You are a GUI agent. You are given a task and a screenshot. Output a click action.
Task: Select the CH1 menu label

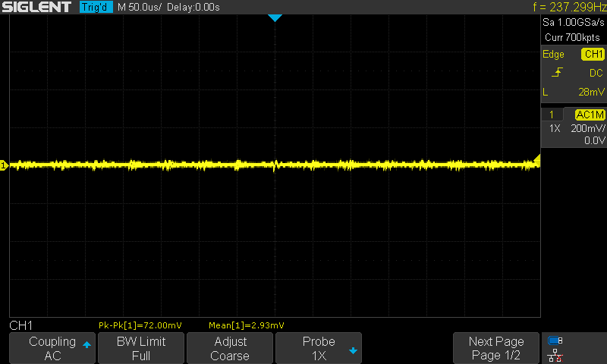(20, 325)
